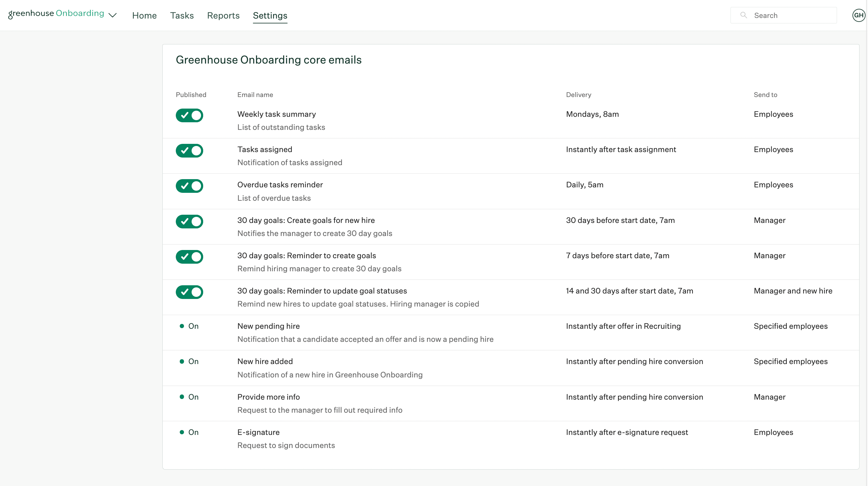Screen dimensions: 868x486
Task: Toggle the Overdue tasks reminder switch
Action: (189, 186)
